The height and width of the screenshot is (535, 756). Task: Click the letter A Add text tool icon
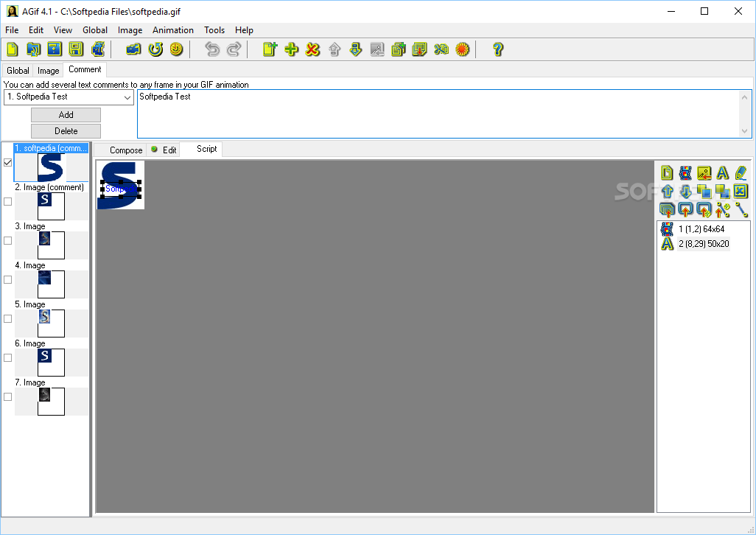click(722, 172)
